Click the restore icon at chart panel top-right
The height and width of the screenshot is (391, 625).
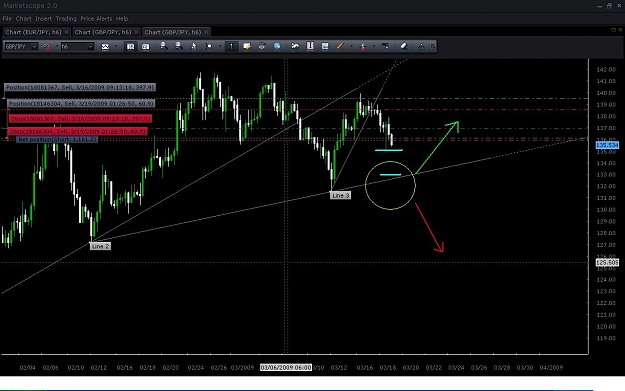613,29
